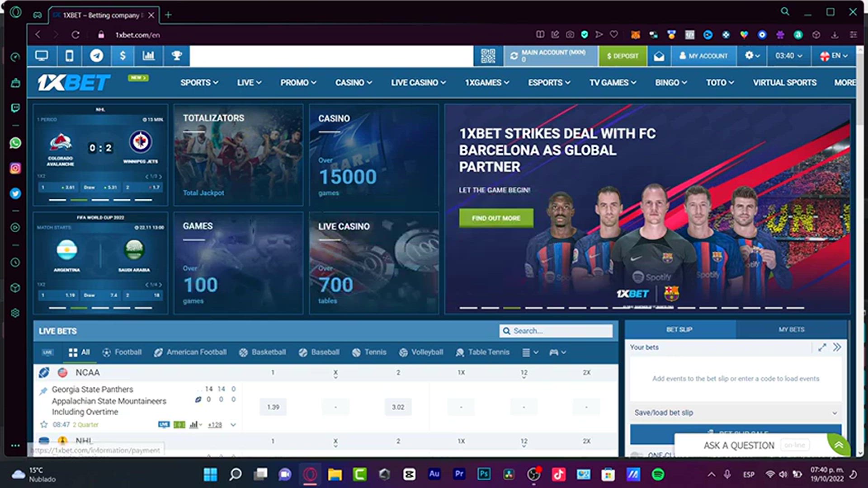
Task: Open the +128 more markets link
Action: point(215,425)
